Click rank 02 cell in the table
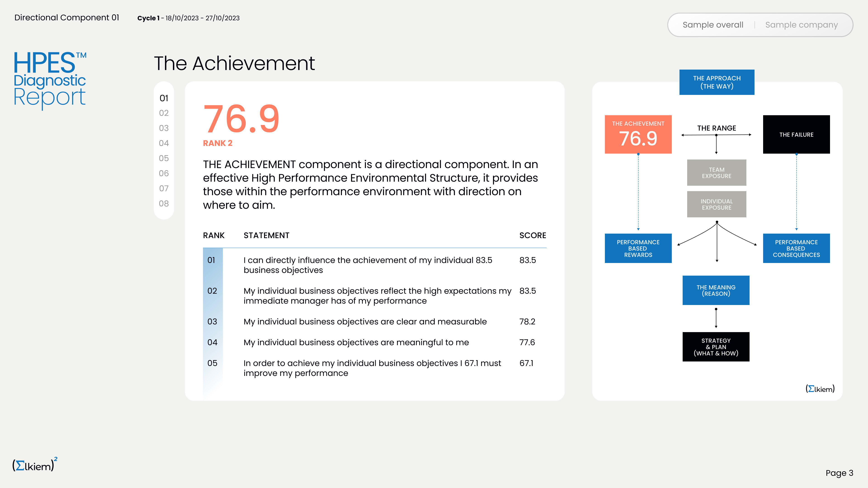 click(x=212, y=291)
